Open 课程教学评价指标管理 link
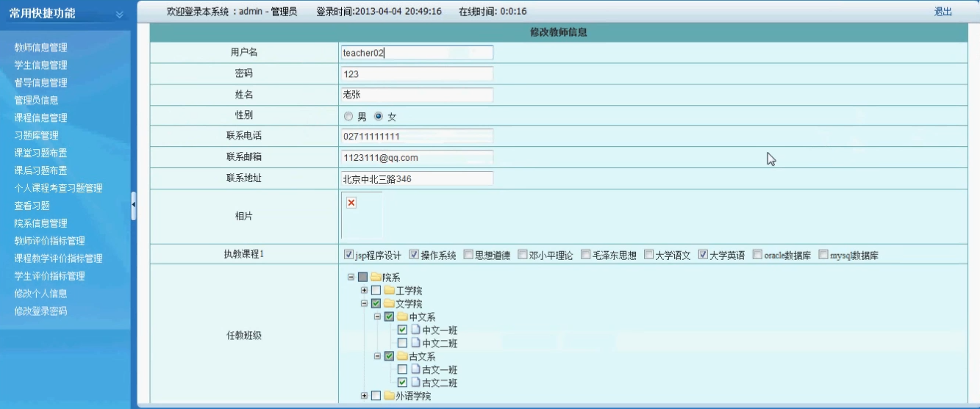 pos(58,259)
